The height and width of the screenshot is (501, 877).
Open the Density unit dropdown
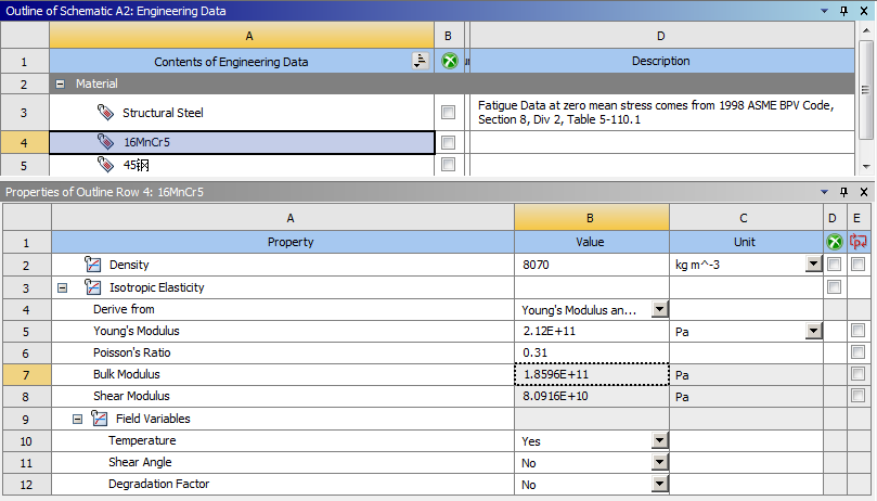coord(814,264)
